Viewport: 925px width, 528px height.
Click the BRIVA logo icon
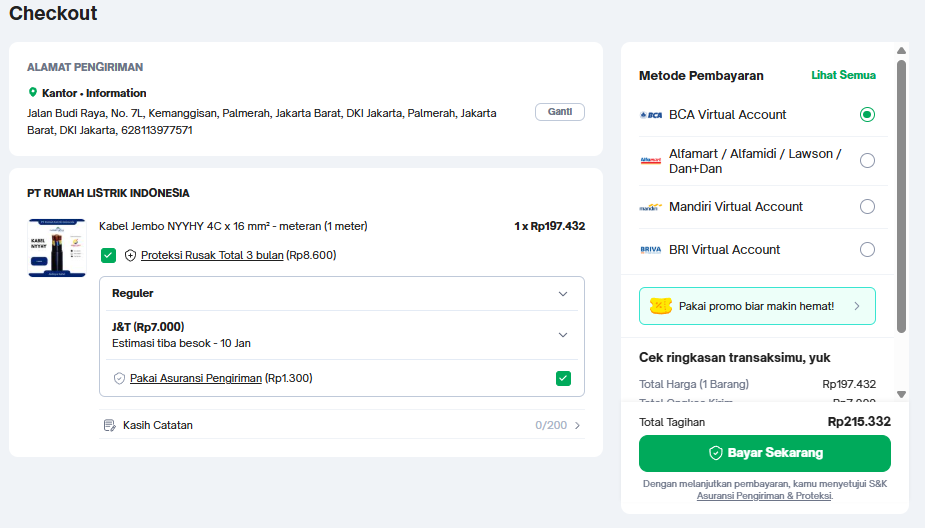point(651,250)
